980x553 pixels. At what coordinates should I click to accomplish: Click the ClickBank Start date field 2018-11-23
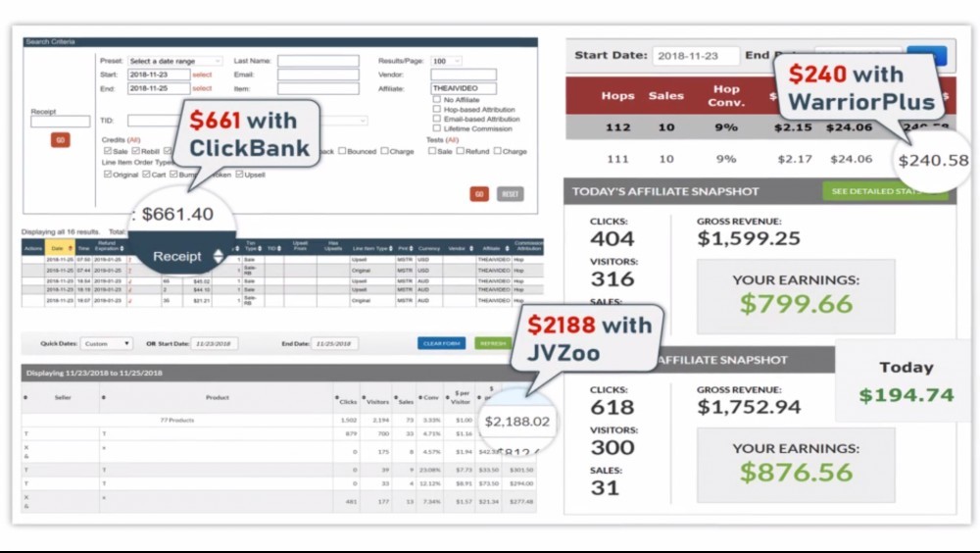coord(159,75)
